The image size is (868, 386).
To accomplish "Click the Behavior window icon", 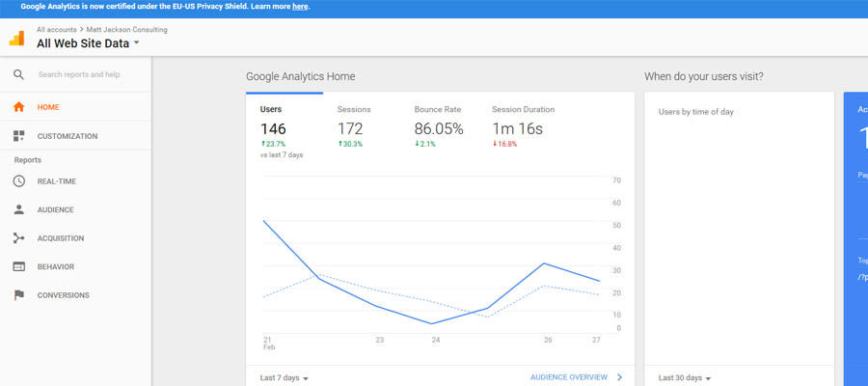I will [19, 267].
